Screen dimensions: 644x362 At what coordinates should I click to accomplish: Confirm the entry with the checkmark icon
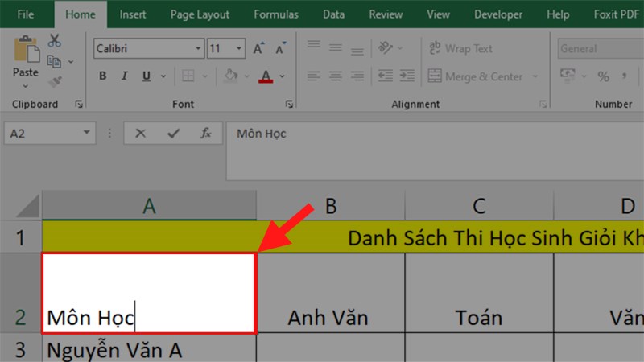[x=172, y=134]
